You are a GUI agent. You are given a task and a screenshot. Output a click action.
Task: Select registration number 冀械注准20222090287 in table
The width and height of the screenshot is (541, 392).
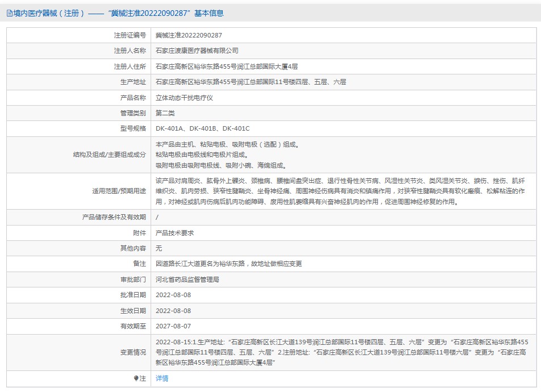pos(189,35)
